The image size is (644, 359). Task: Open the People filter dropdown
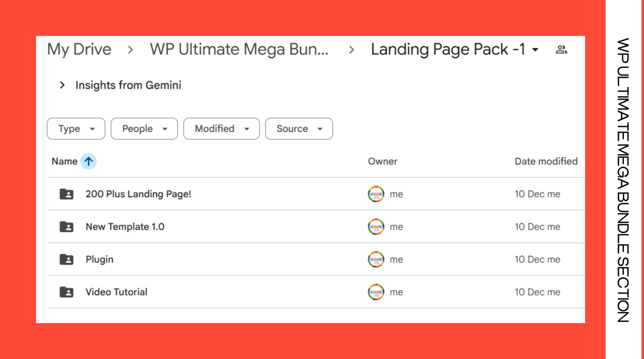tap(144, 129)
